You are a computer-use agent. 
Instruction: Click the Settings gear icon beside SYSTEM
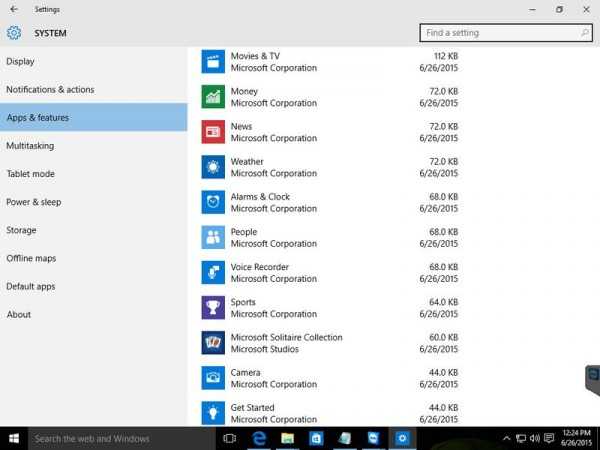14,33
